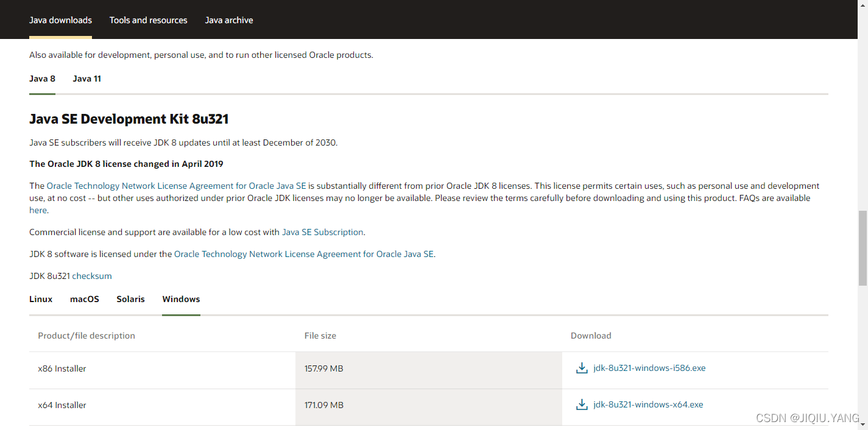Click download icon beside jdk-8u321-windows-i586.exe

(x=582, y=368)
